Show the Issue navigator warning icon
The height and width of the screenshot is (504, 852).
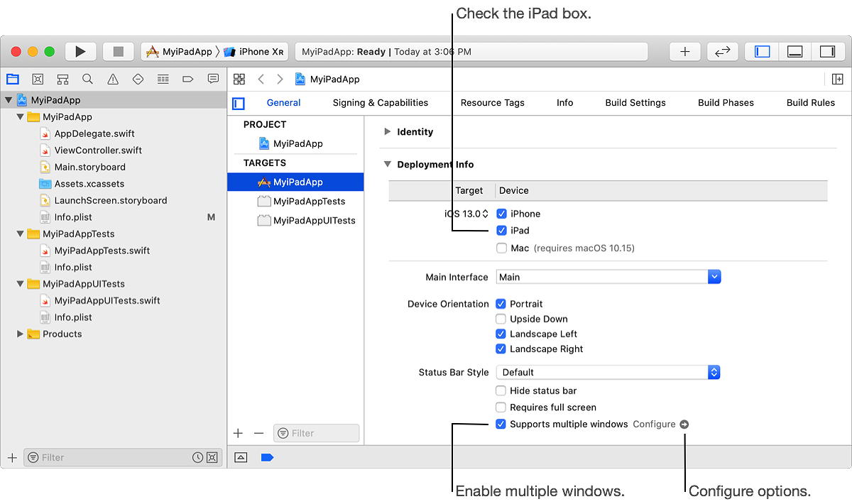(113, 79)
